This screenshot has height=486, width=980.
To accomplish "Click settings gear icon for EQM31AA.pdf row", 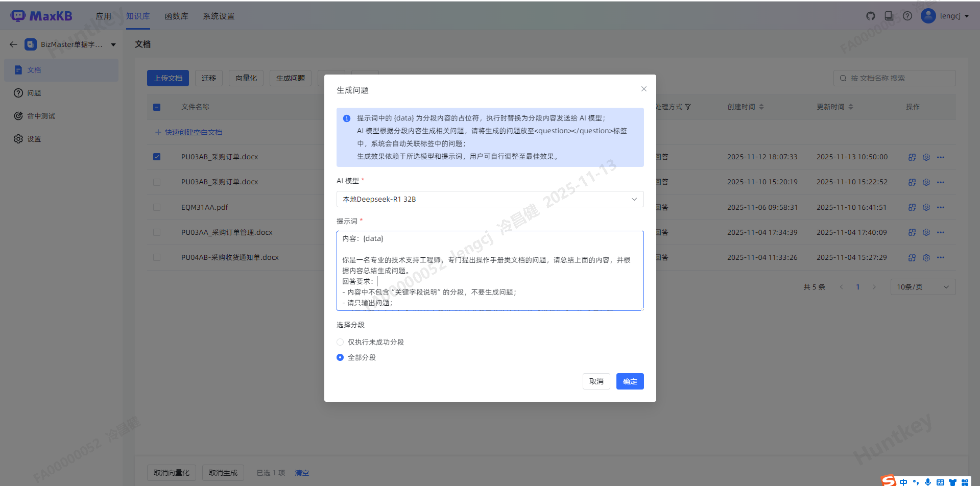I will [x=926, y=207].
